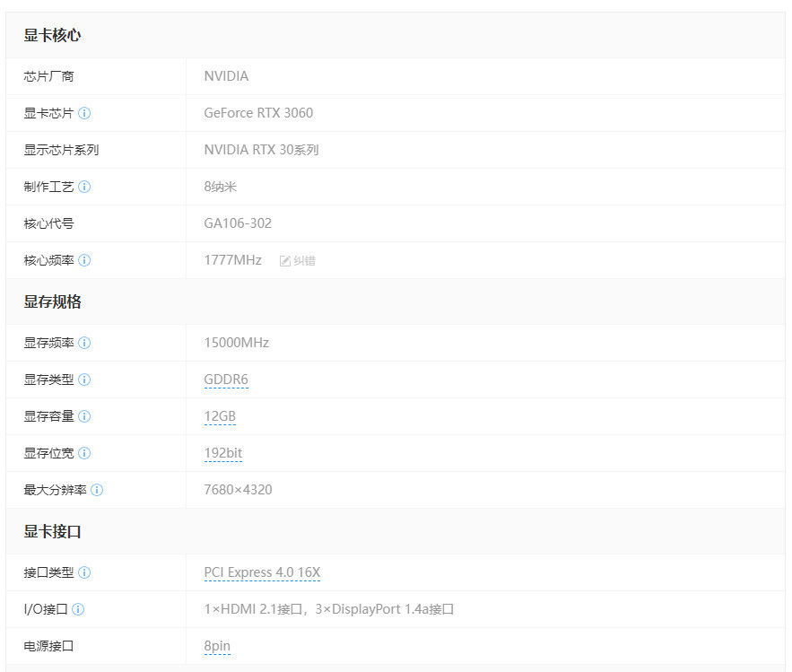Click the 制作工艺 label text
792x672 pixels.
click(x=48, y=187)
